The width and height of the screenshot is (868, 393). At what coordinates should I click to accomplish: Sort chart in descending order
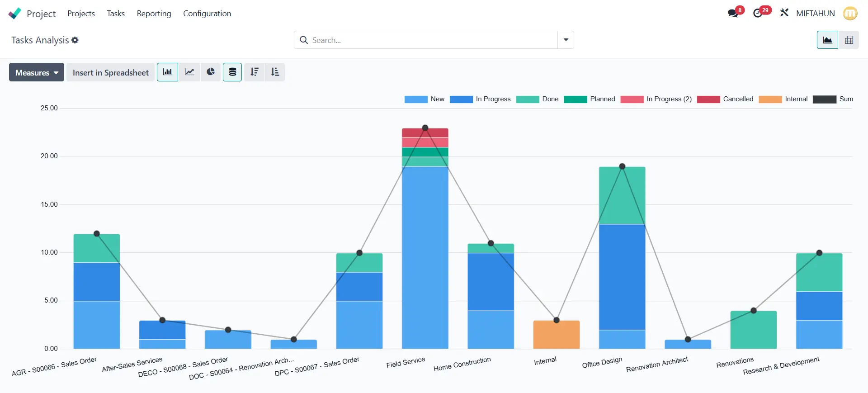point(255,72)
